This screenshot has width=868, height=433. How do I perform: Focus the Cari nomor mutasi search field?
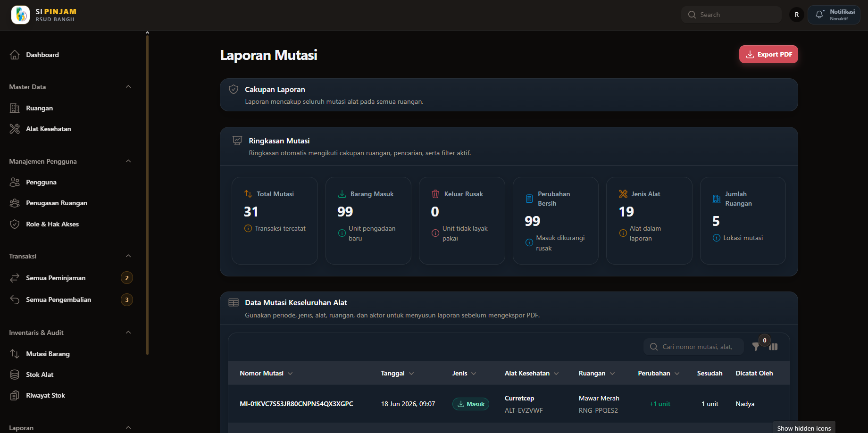pos(693,347)
